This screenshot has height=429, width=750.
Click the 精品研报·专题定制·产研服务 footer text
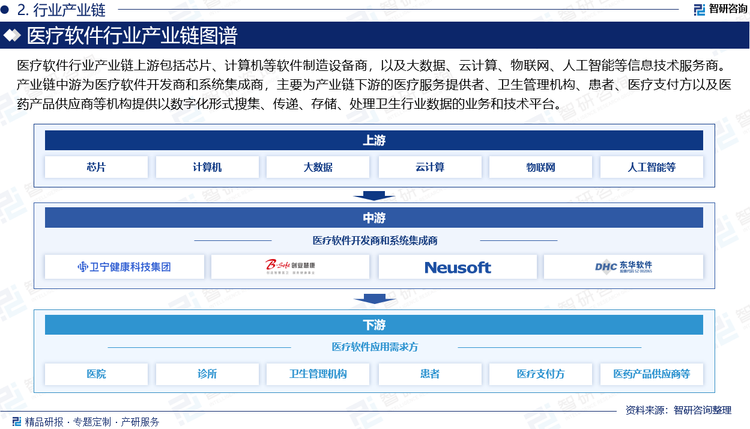[x=92, y=422]
